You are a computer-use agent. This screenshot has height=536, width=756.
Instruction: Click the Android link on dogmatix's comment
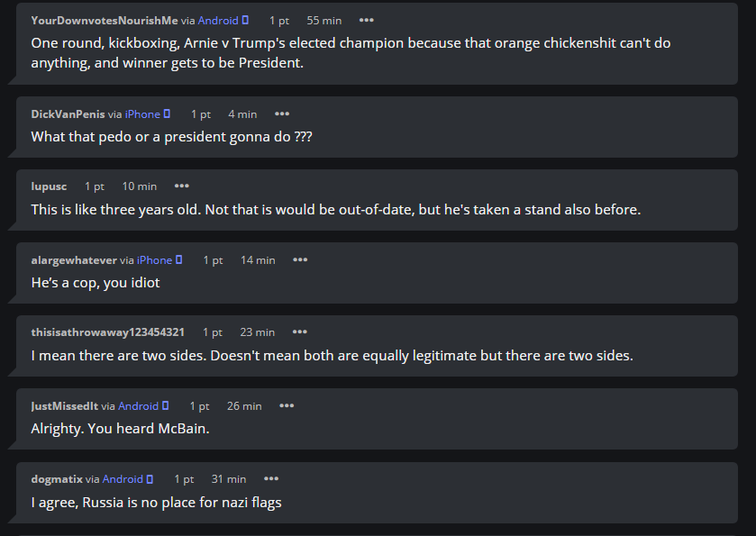point(123,479)
